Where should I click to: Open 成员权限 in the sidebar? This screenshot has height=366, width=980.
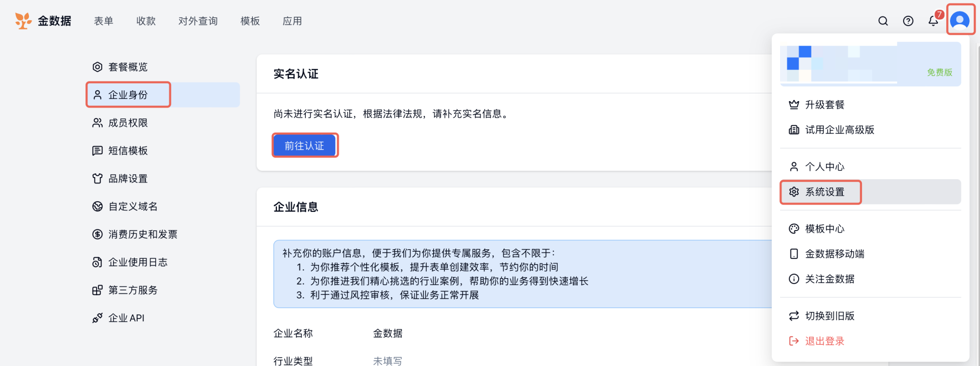(128, 123)
